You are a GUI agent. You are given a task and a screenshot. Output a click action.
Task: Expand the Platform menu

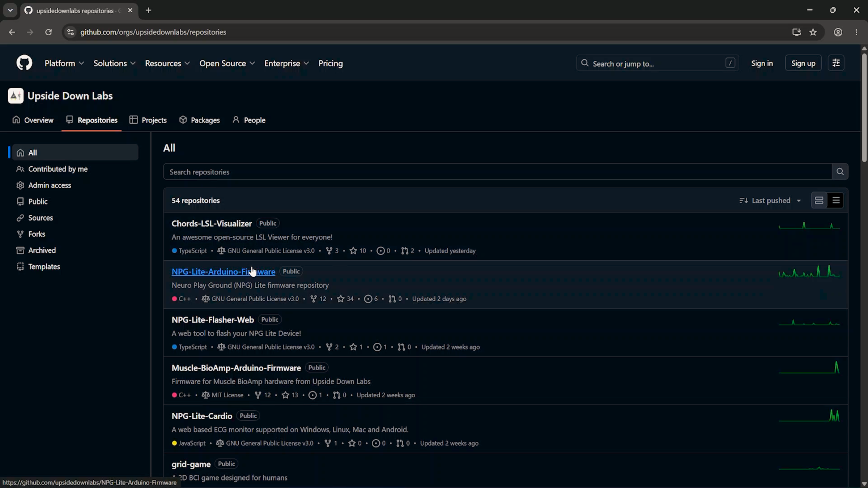tap(64, 63)
